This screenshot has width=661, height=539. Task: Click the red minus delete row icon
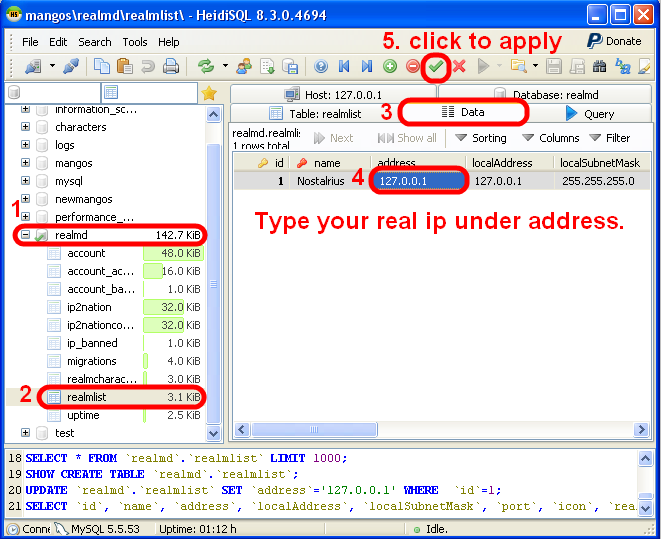[412, 66]
